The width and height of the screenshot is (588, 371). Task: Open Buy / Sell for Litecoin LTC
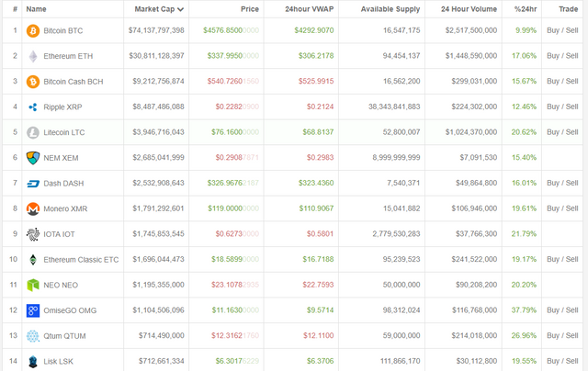562,132
